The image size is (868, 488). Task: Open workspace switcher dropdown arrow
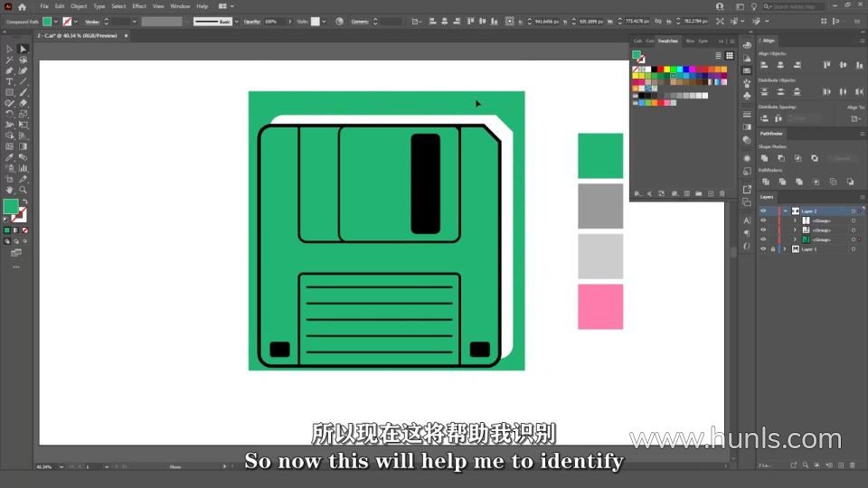(x=232, y=6)
